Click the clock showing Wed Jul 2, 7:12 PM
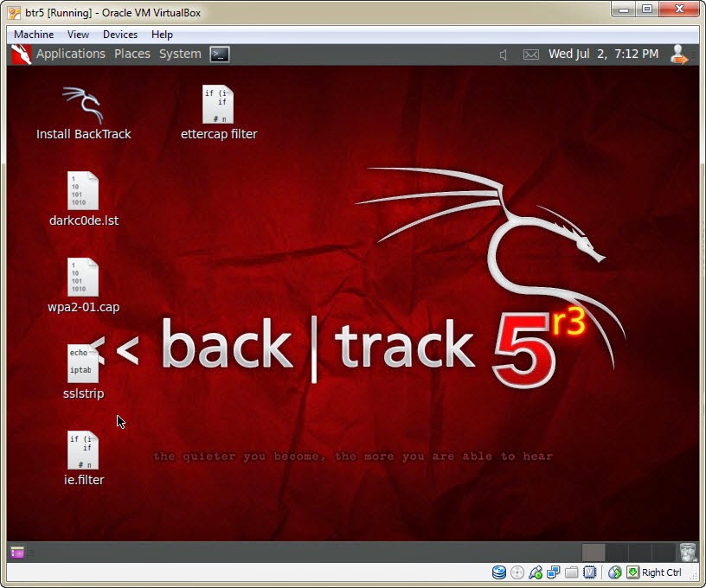Screen dimensions: 706x588 [603, 54]
